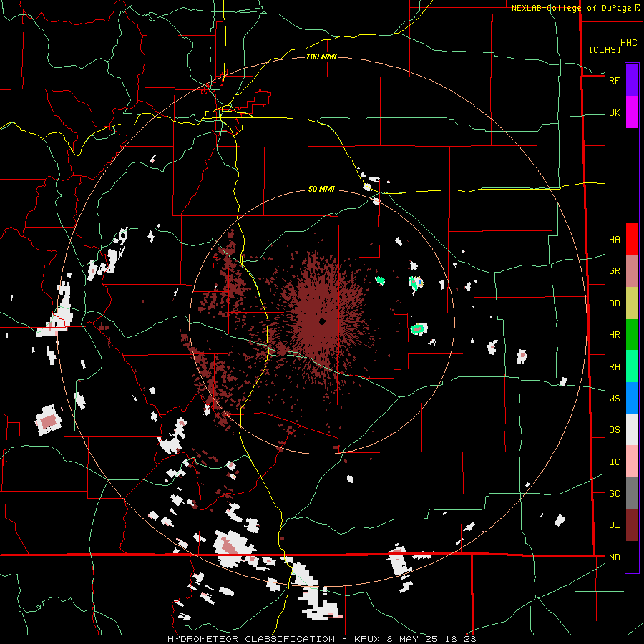Click the 'BI' legend label
Image resolution: width=644 pixels, height=644 pixels.
click(614, 525)
